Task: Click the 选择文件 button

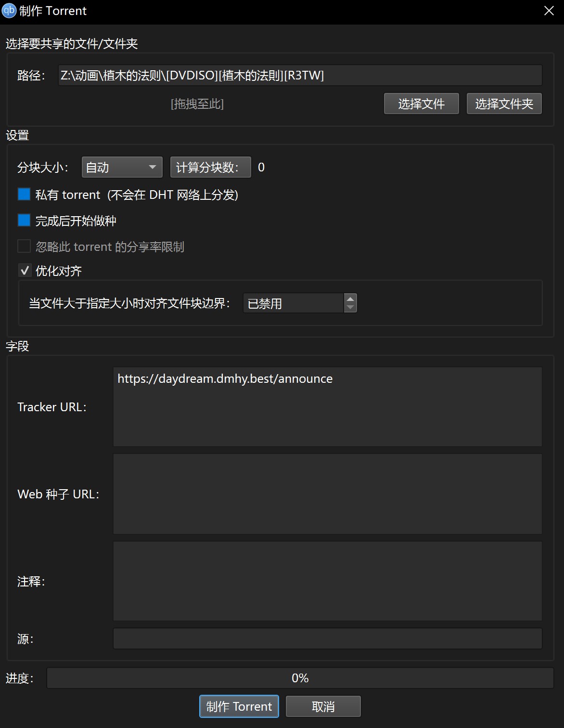Action: pyautogui.click(x=422, y=104)
